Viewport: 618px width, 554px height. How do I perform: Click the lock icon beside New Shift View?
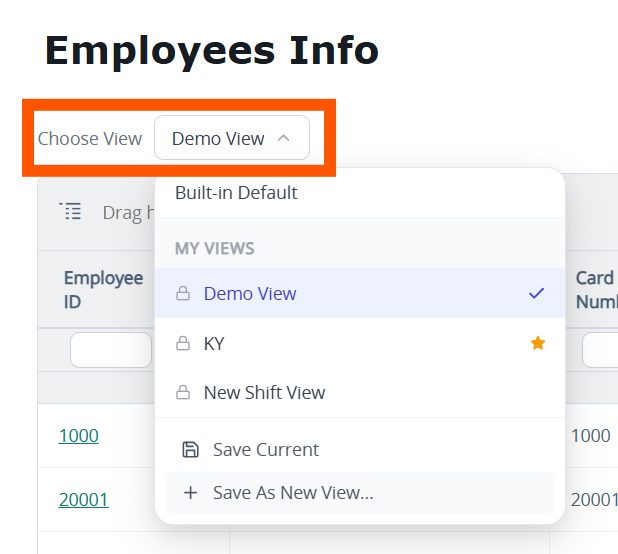click(x=183, y=392)
